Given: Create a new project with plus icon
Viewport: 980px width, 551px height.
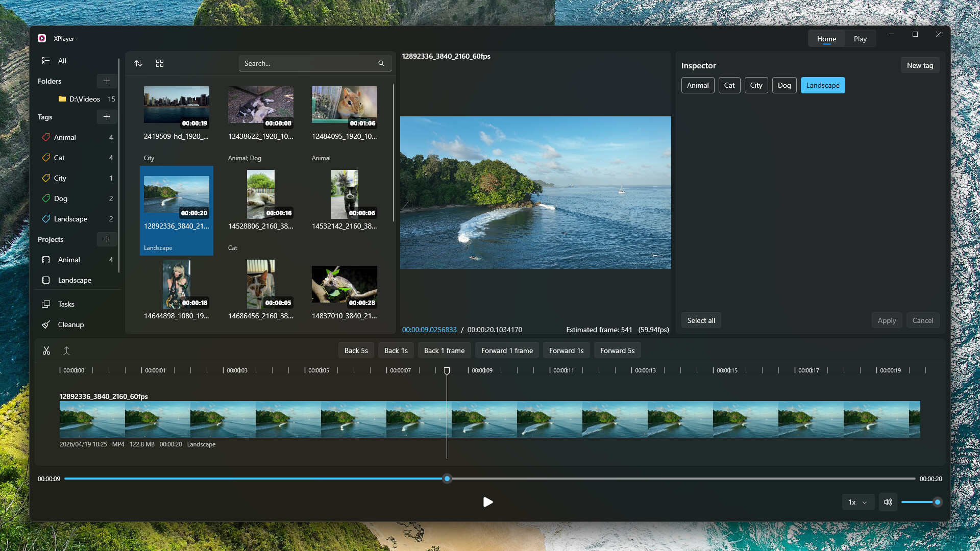Looking at the screenshot, I should (107, 239).
